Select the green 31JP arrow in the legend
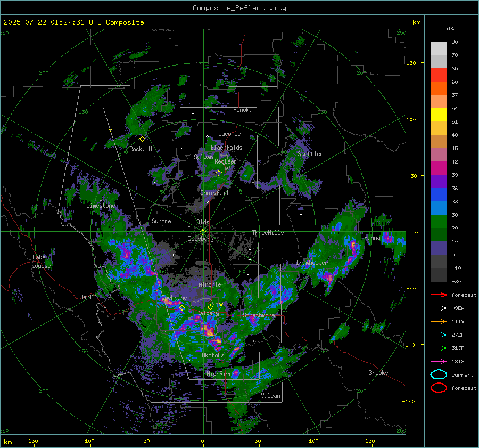The image size is (479, 448). (x=439, y=348)
